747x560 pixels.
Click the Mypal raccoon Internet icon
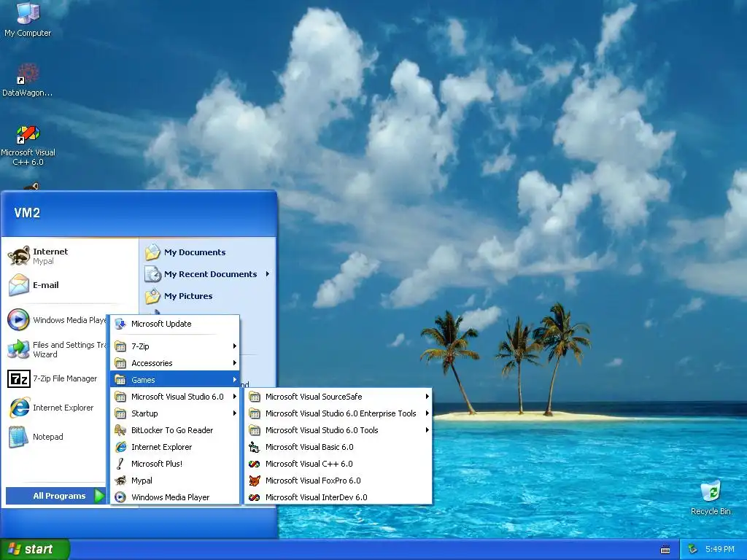[x=18, y=256]
